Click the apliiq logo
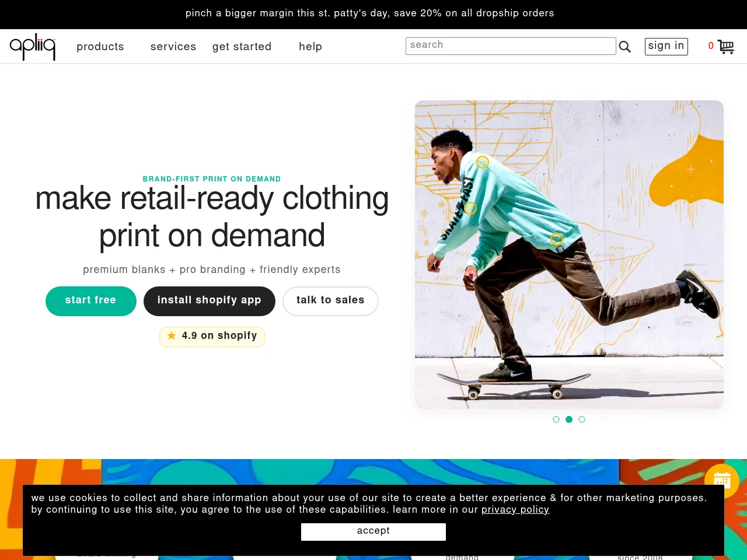This screenshot has width=747, height=560. (x=33, y=46)
